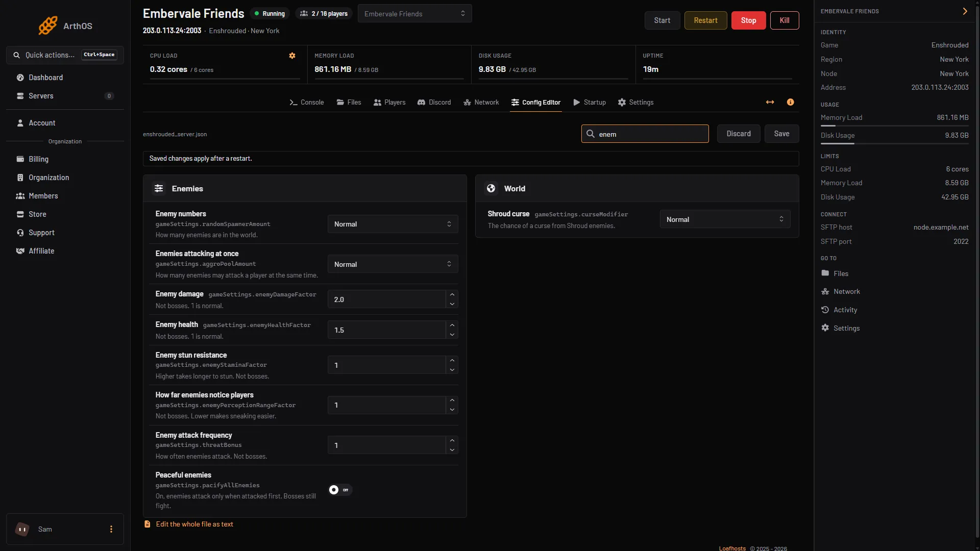
Task: Open the Store sidebar item
Action: click(x=65, y=214)
